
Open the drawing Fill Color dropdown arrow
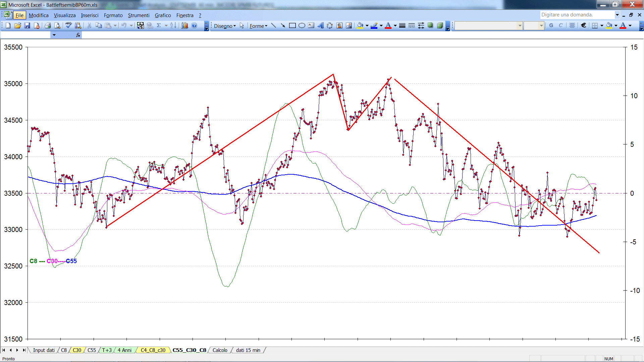(367, 25)
